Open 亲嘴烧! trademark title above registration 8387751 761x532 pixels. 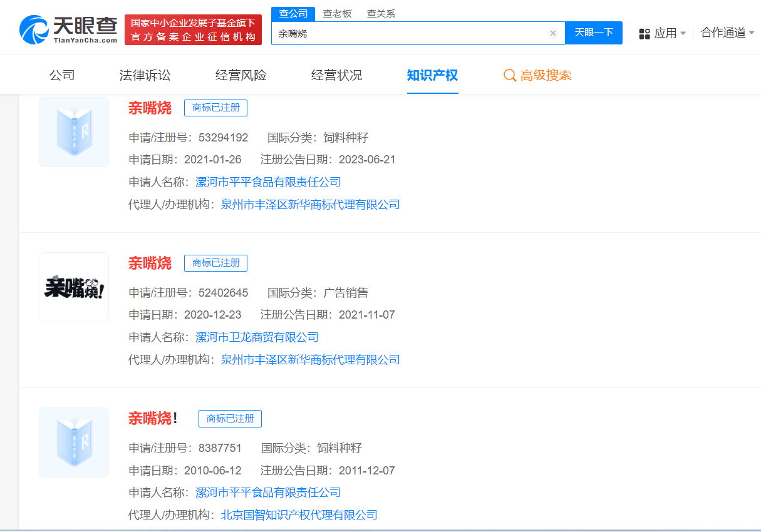(x=153, y=418)
